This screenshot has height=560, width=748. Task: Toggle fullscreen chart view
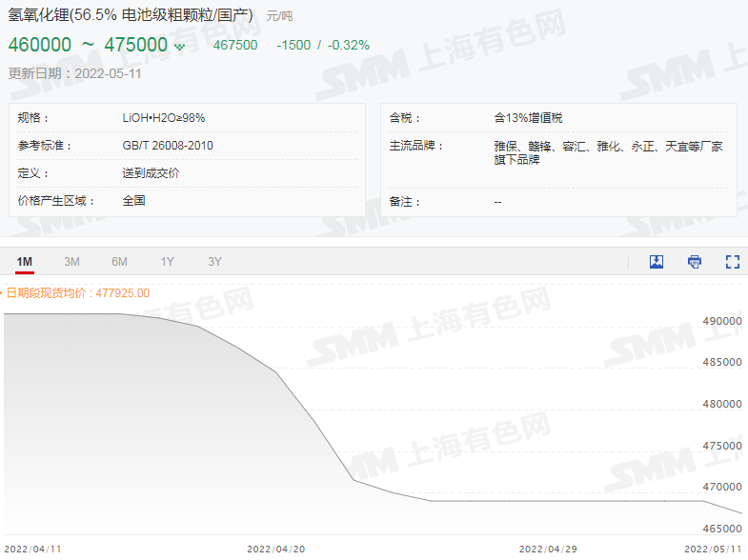point(733,262)
